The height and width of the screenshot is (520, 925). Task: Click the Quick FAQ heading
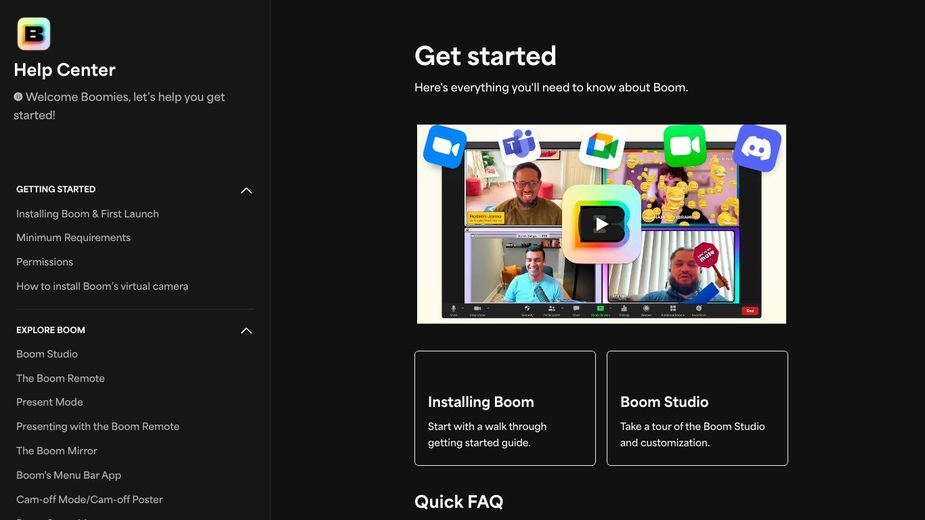pyautogui.click(x=458, y=502)
